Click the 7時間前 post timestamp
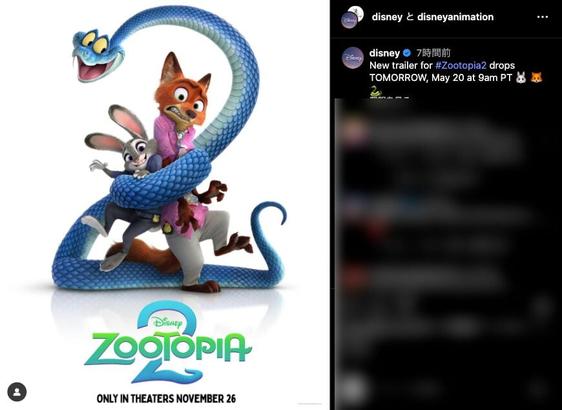This screenshot has width=562, height=410. pos(433,53)
